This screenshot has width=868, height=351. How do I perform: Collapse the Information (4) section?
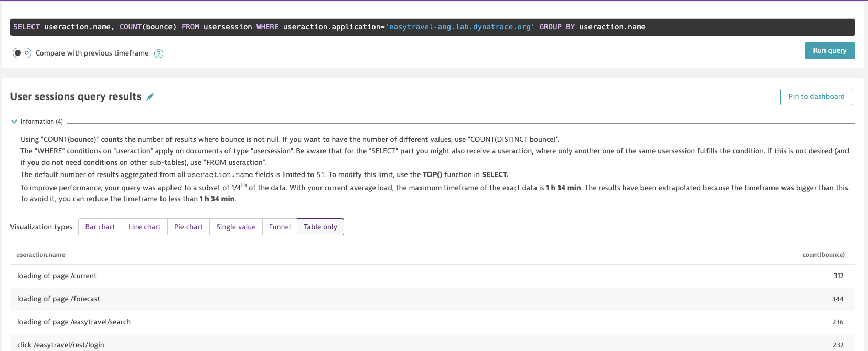(14, 122)
